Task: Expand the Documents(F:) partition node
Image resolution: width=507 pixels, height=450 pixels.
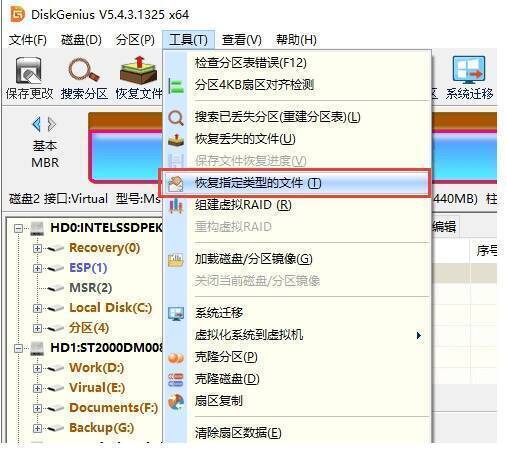Action: click(x=37, y=408)
